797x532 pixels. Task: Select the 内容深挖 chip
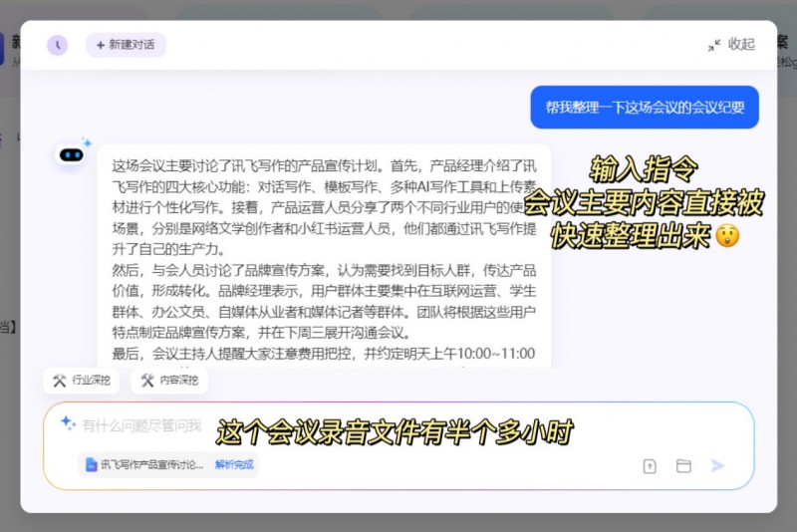point(169,381)
